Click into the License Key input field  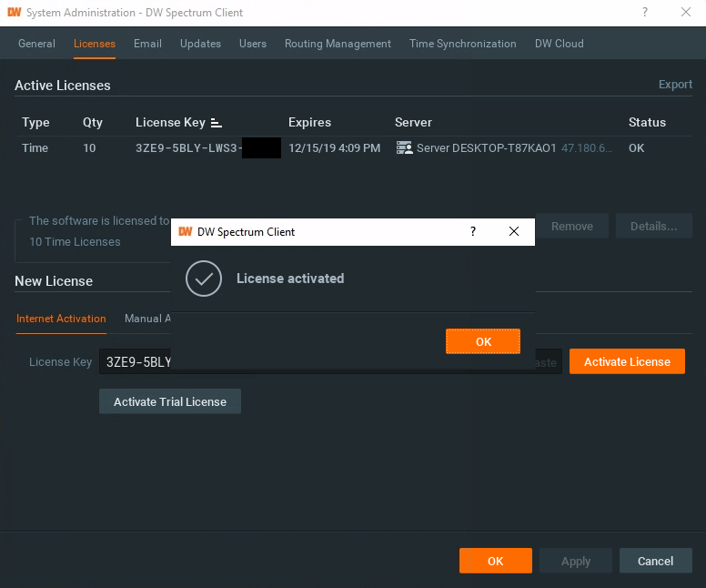coord(330,361)
